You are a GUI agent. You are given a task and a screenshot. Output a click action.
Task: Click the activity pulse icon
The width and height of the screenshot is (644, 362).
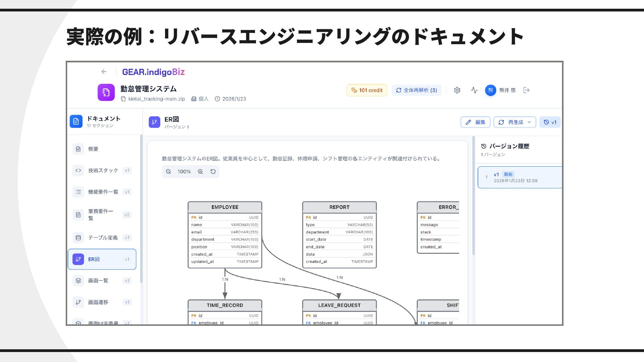474,90
